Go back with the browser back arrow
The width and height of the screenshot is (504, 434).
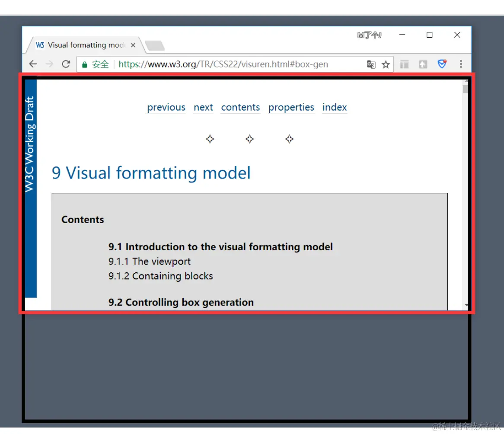(x=33, y=64)
